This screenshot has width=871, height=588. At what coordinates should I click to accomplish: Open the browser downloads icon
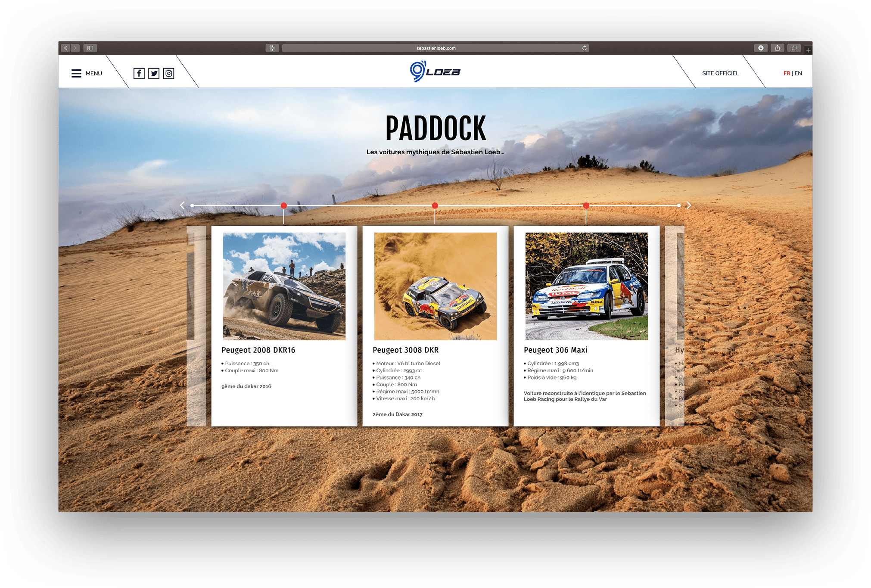tap(761, 48)
